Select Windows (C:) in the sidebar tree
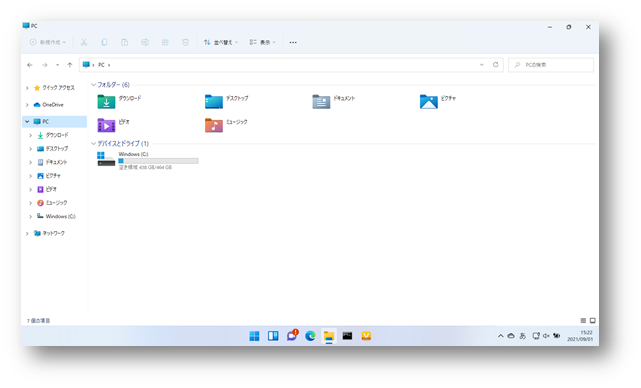Screen dimensions: 641x388 click(56, 216)
